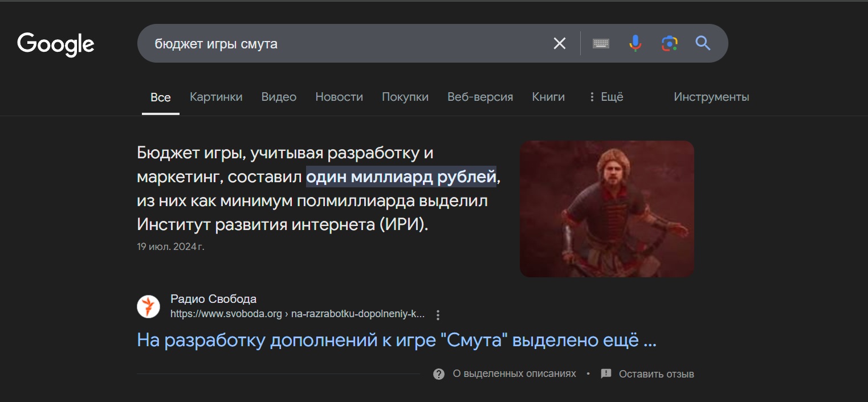The image size is (868, 402).
Task: Submit search with the magnifier icon
Action: tap(703, 43)
